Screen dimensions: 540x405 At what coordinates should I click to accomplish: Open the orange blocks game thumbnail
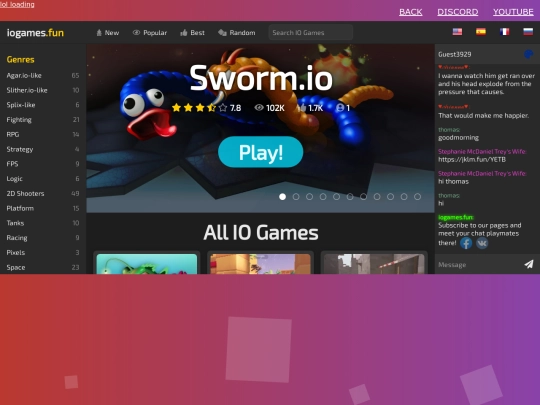pos(260,264)
